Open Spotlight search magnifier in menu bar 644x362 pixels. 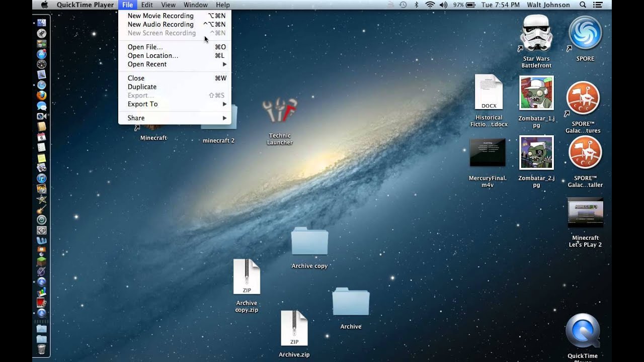click(x=583, y=5)
